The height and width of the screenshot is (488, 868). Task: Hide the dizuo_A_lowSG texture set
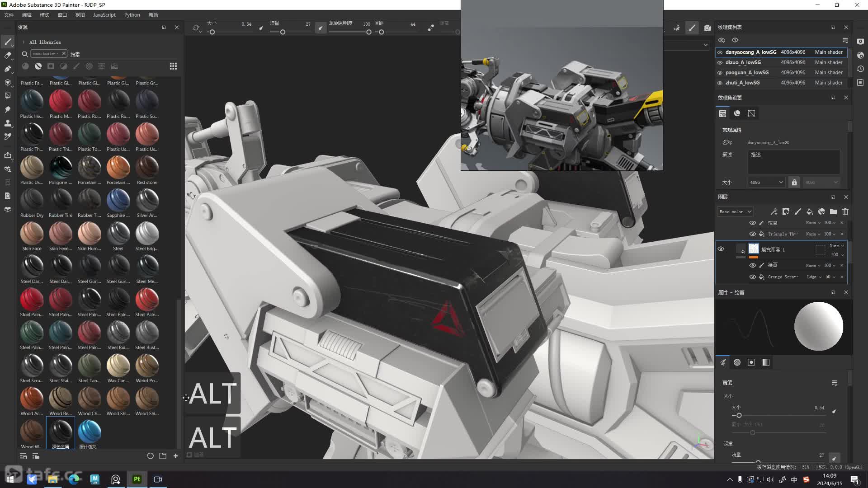coord(720,63)
